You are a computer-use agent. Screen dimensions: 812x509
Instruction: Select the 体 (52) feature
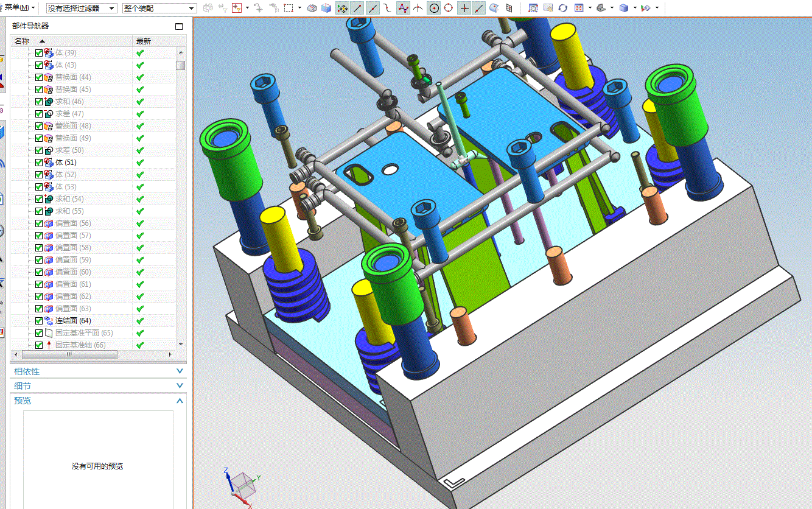point(66,175)
